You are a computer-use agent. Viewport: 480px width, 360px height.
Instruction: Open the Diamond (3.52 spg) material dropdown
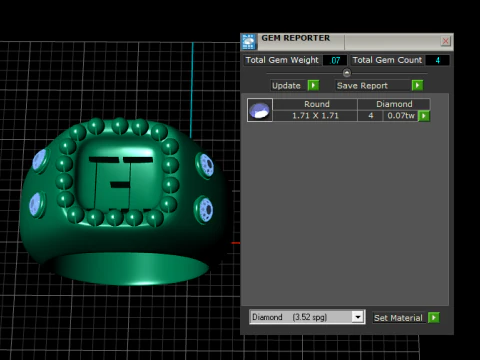(x=358, y=317)
